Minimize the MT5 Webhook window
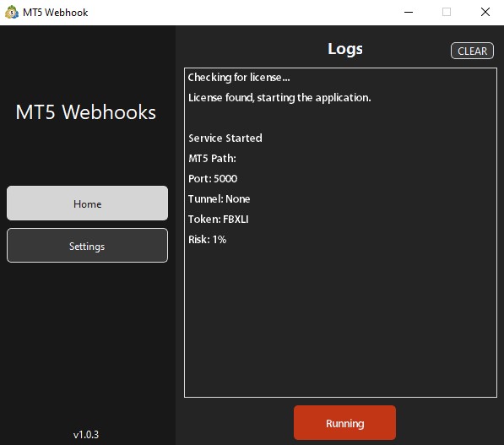504x445 pixels. [x=409, y=12]
